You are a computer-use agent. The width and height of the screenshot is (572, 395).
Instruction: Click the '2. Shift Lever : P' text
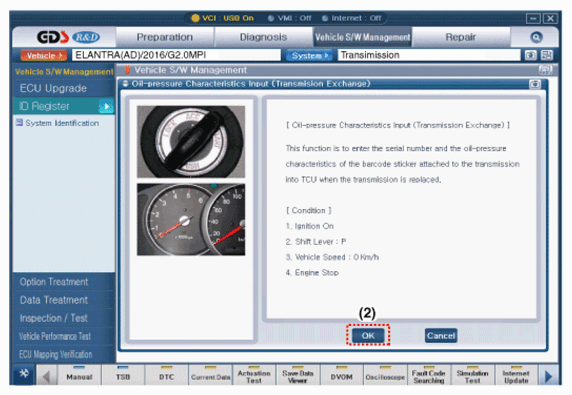tap(316, 241)
